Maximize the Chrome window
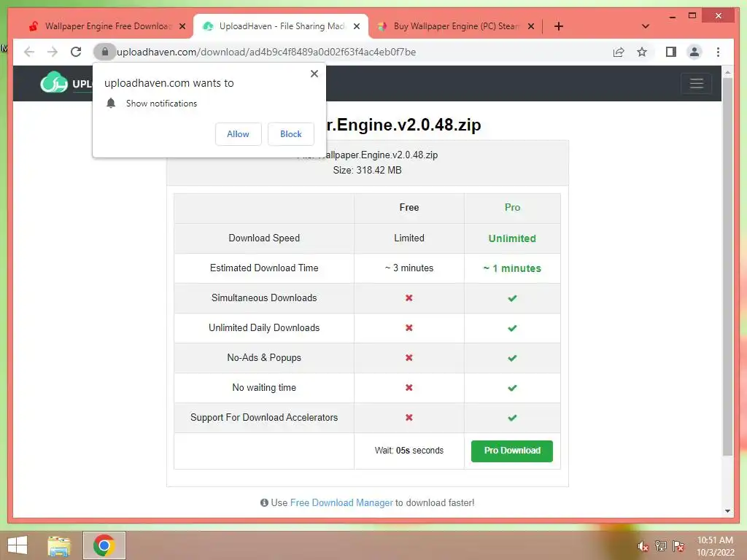The width and height of the screenshot is (747, 560). [692, 16]
